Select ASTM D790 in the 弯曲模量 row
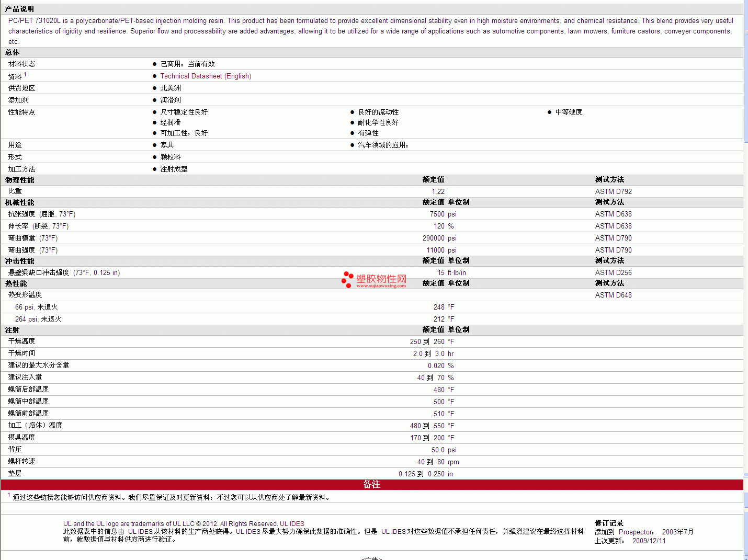The height and width of the screenshot is (560, 748). (x=613, y=238)
